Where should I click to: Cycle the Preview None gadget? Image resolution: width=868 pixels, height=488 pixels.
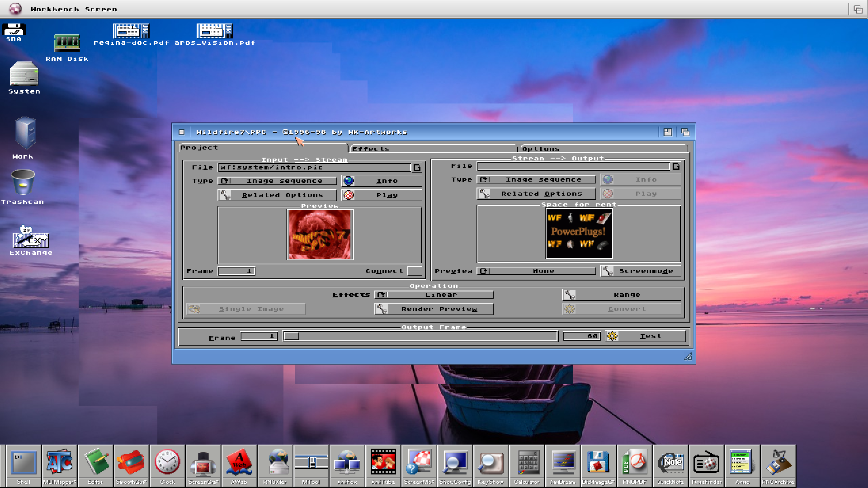click(536, 271)
